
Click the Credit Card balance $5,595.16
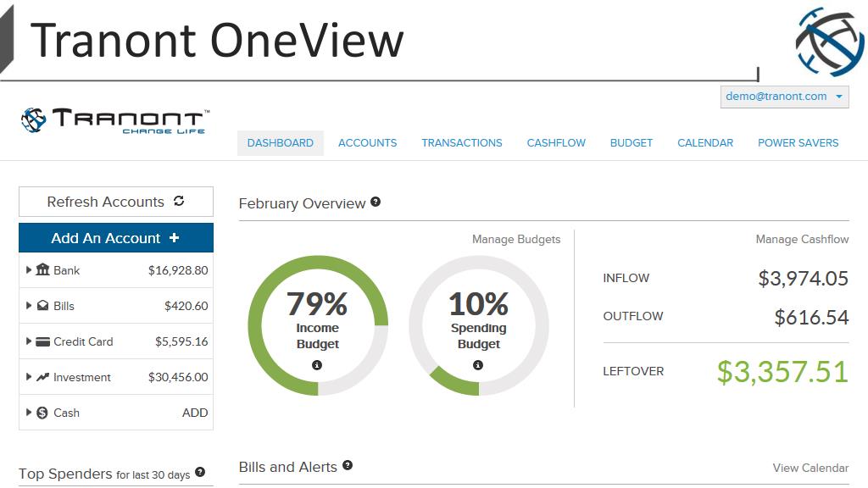tap(181, 341)
